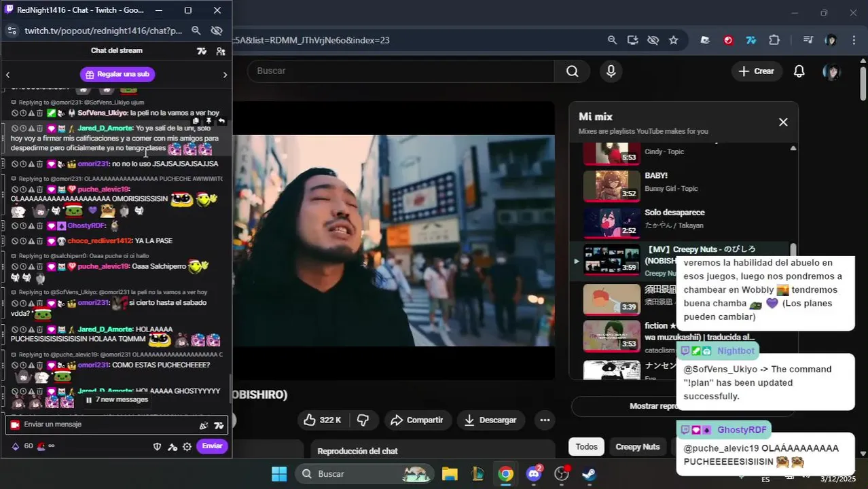
Task: Delete omori231's 'no no lo uso' message
Action: point(40,164)
